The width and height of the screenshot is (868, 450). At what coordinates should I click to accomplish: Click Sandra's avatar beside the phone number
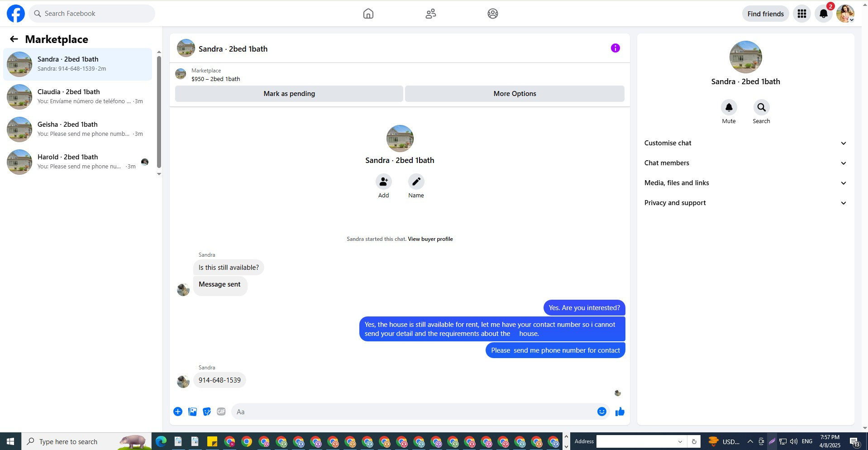click(183, 382)
